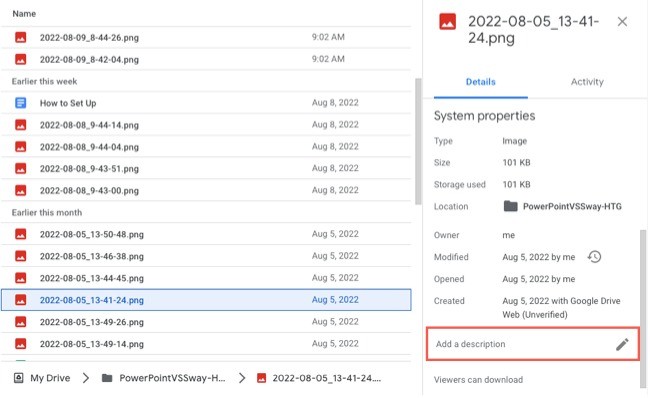Viewport: 650px width, 398px height.
Task: Click image icon of 2022-08-05_13-44-45.png
Action: click(21, 278)
